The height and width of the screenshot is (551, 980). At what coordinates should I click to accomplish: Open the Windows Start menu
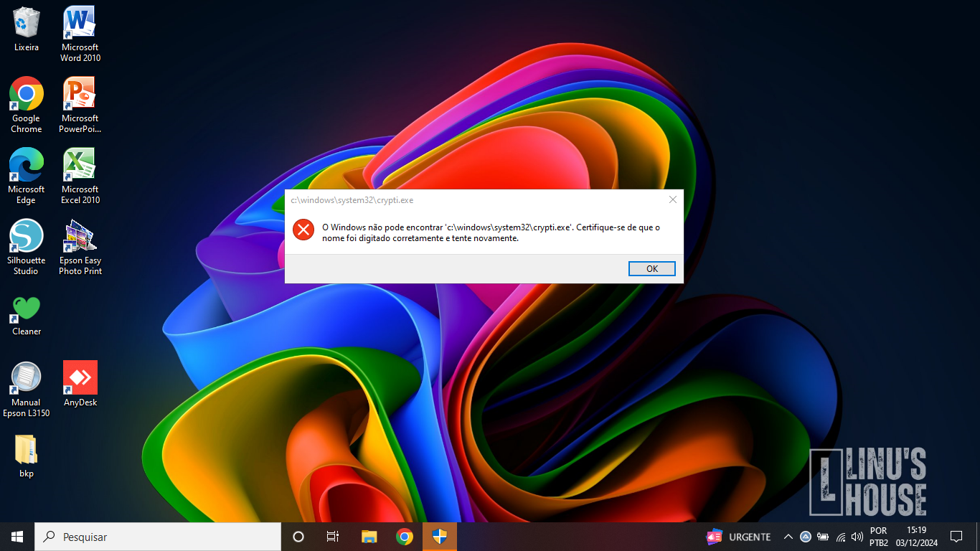pyautogui.click(x=17, y=537)
